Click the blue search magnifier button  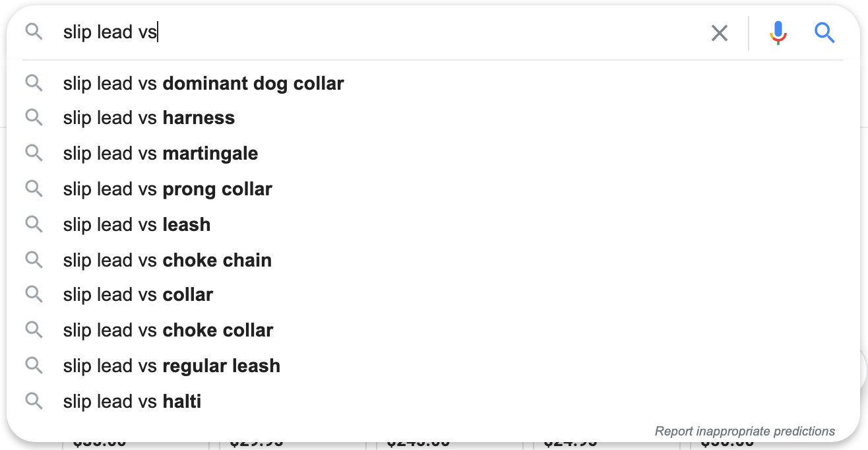click(x=824, y=32)
